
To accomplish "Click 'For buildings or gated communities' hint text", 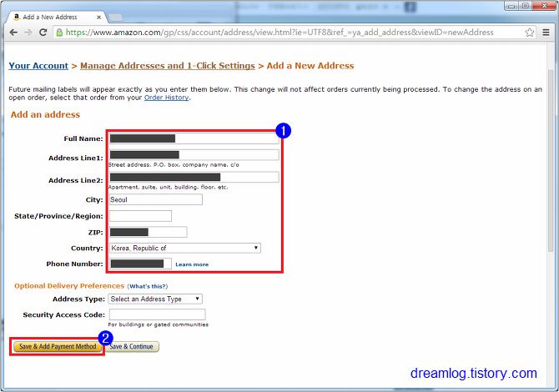I will [159, 324].
